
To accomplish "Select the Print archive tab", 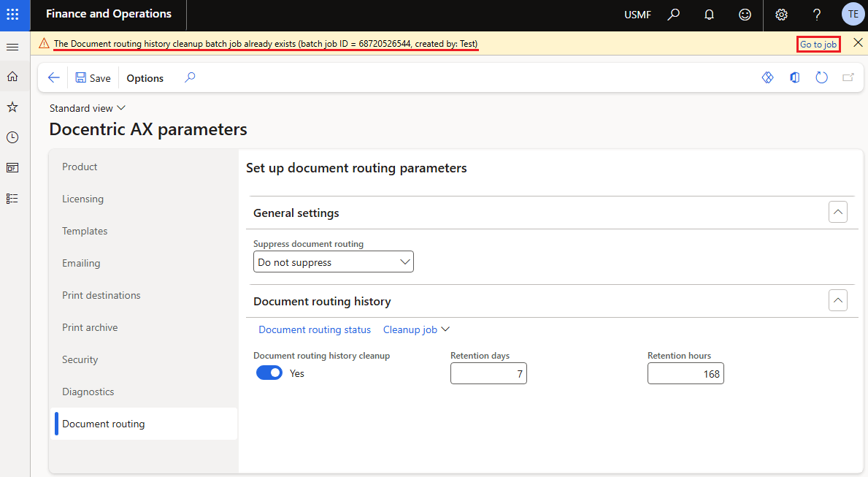I will [90, 327].
